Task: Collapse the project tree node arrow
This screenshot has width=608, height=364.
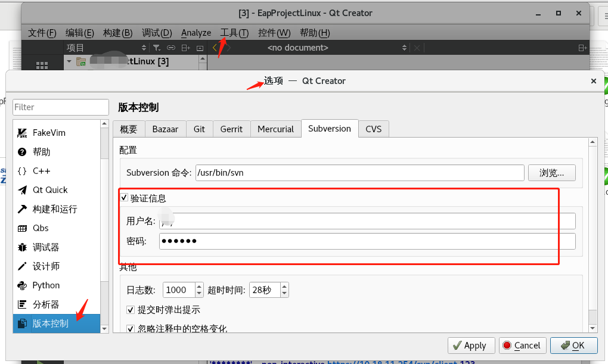Action: pos(69,61)
